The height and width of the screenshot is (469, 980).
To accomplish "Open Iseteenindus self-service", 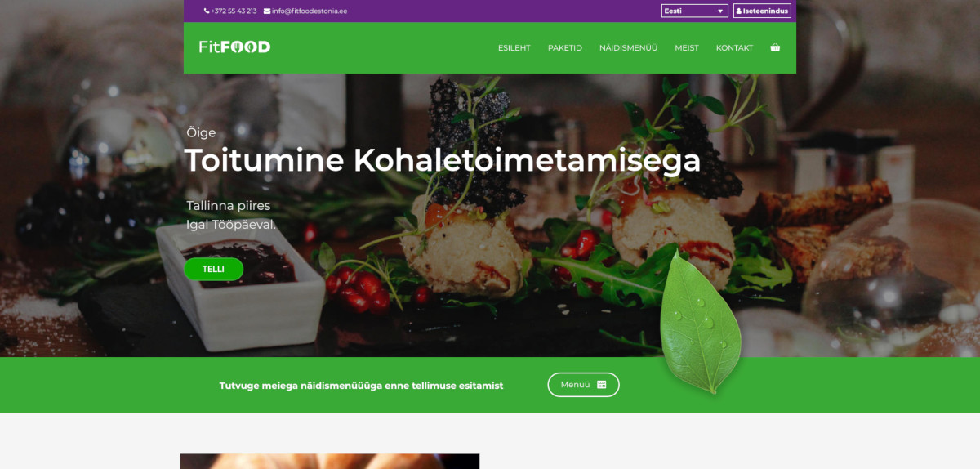I will pyautogui.click(x=762, y=11).
